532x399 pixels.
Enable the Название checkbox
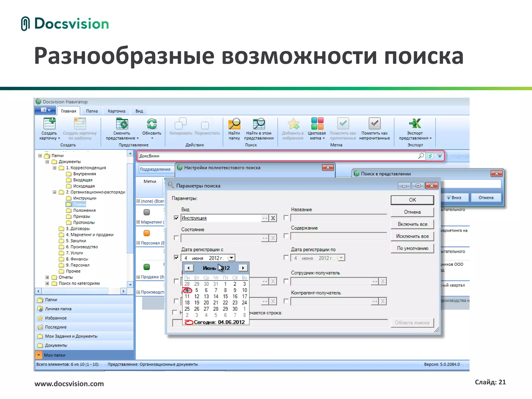[x=286, y=218]
